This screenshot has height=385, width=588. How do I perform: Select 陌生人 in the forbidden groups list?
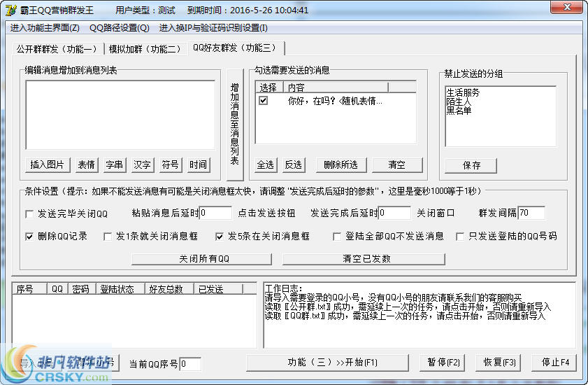459,101
